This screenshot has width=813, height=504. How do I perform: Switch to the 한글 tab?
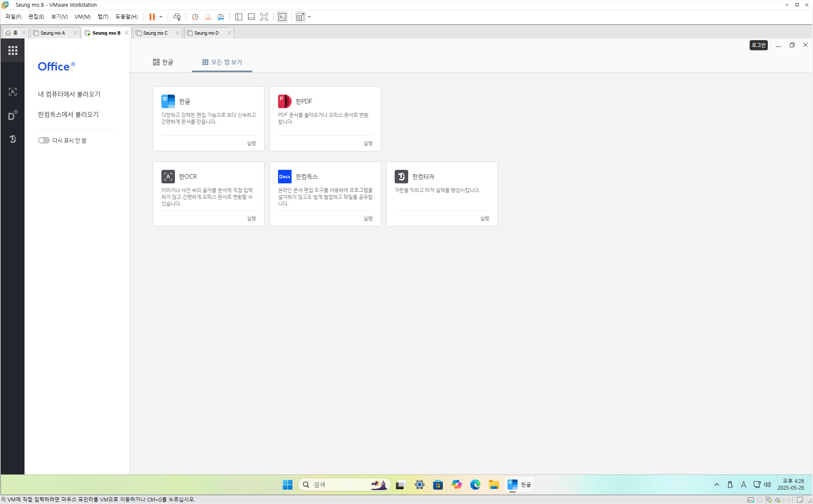point(163,62)
